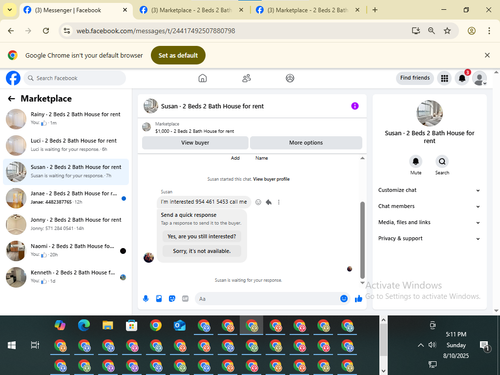The width and height of the screenshot is (500, 375).
Task: Open Kenneth conversation in Marketplace list
Action: (x=66, y=277)
